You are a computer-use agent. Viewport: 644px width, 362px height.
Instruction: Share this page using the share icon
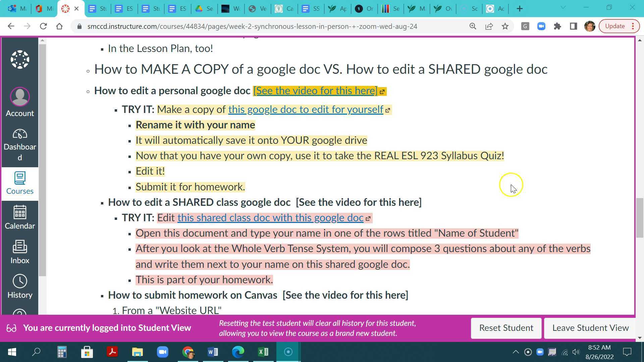(x=489, y=26)
